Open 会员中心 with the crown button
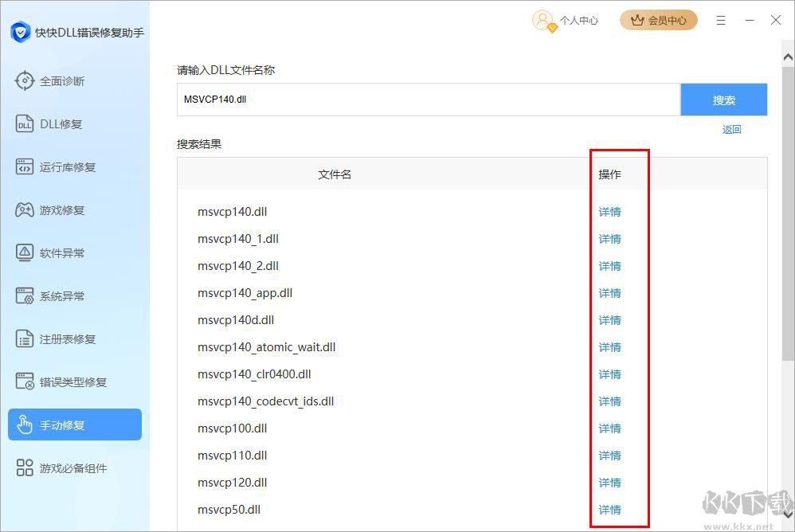This screenshot has height=532, width=795. tap(659, 20)
